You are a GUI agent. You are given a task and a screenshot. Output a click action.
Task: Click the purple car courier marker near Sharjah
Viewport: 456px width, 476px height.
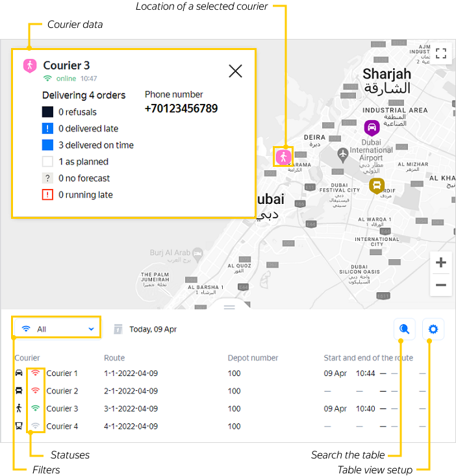[x=372, y=127]
